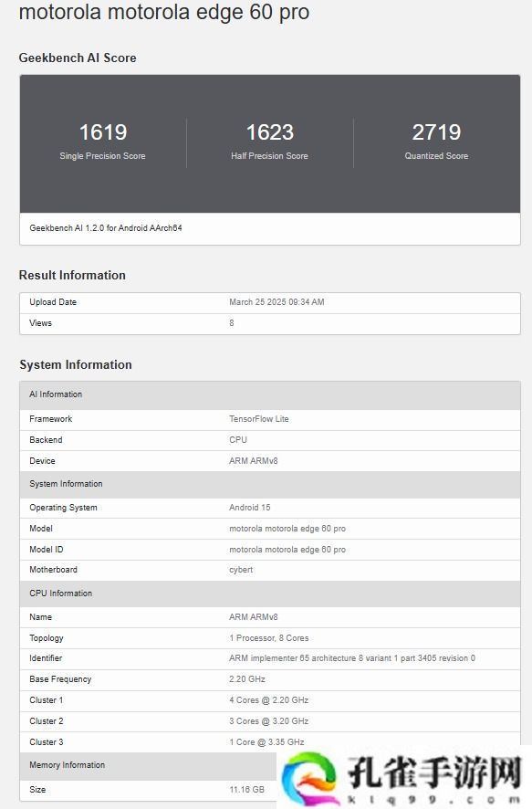Click the '3 Cores @ 3.20 GHz' value
The image size is (532, 809).
[x=269, y=722]
